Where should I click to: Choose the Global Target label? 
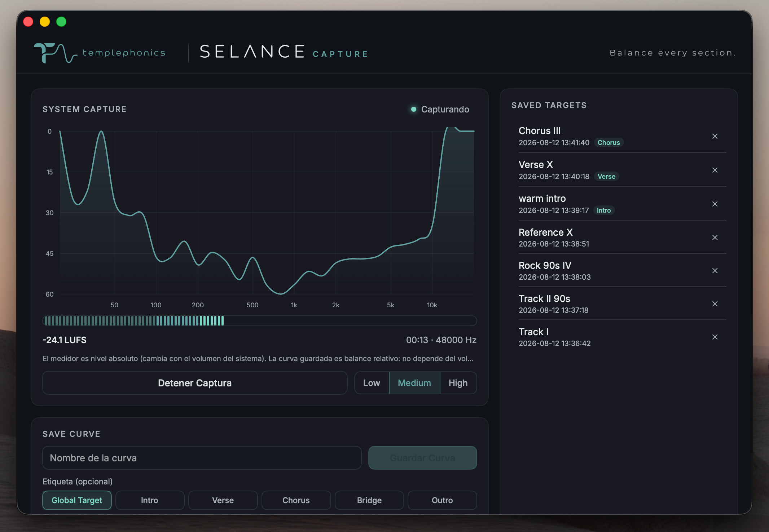click(x=77, y=500)
